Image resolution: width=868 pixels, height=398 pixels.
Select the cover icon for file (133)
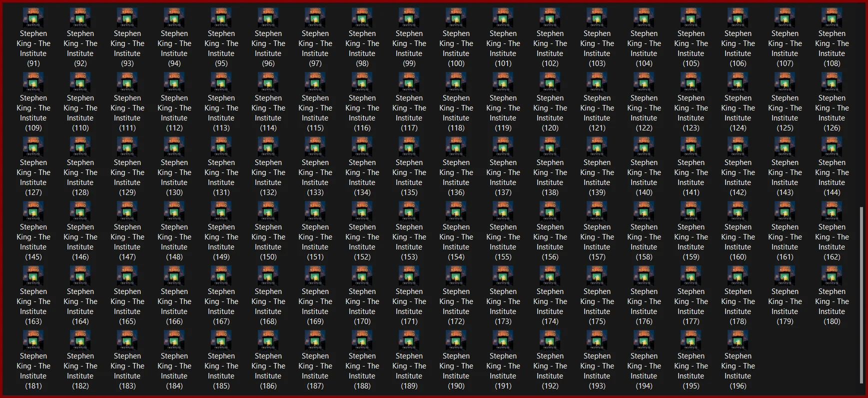[315, 147]
